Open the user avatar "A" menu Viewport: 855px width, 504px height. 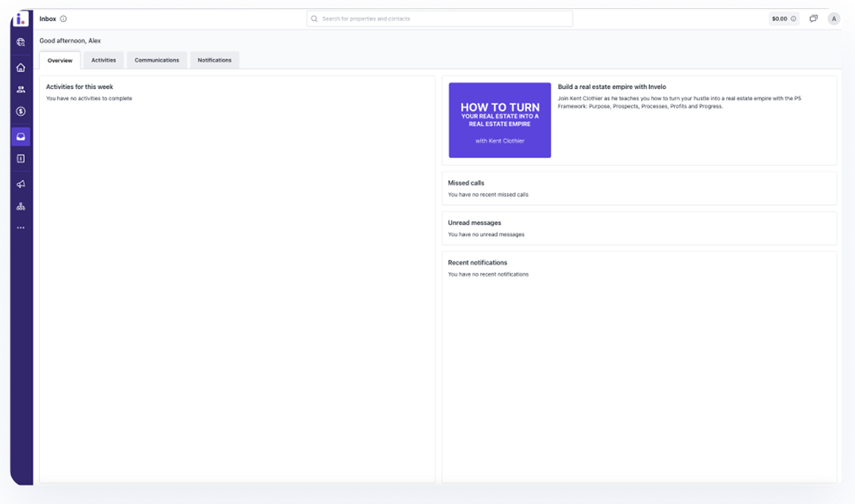coord(834,19)
